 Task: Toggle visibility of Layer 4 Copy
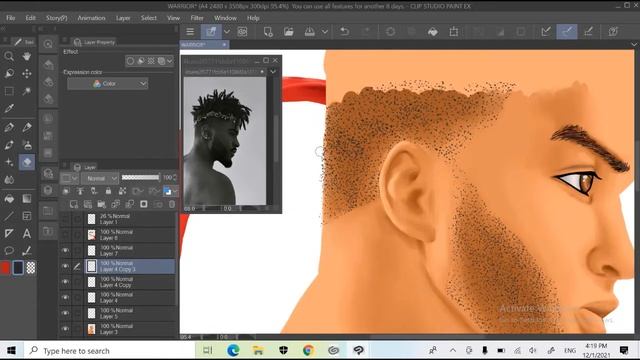pyautogui.click(x=65, y=282)
